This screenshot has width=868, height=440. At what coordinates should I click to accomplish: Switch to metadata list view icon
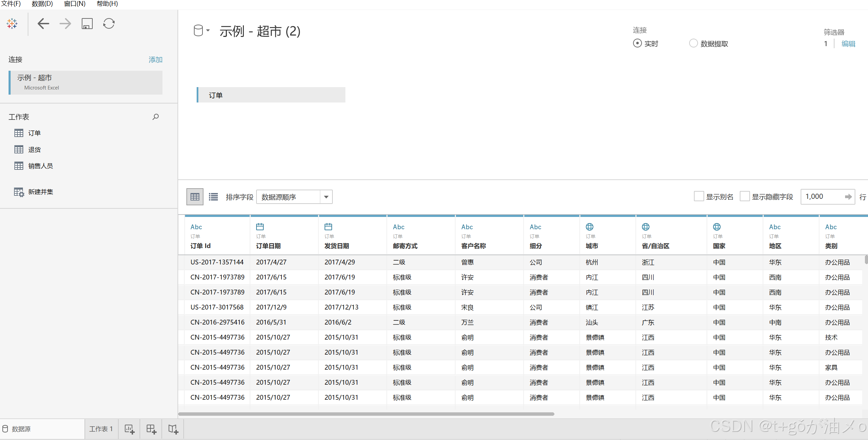click(213, 197)
